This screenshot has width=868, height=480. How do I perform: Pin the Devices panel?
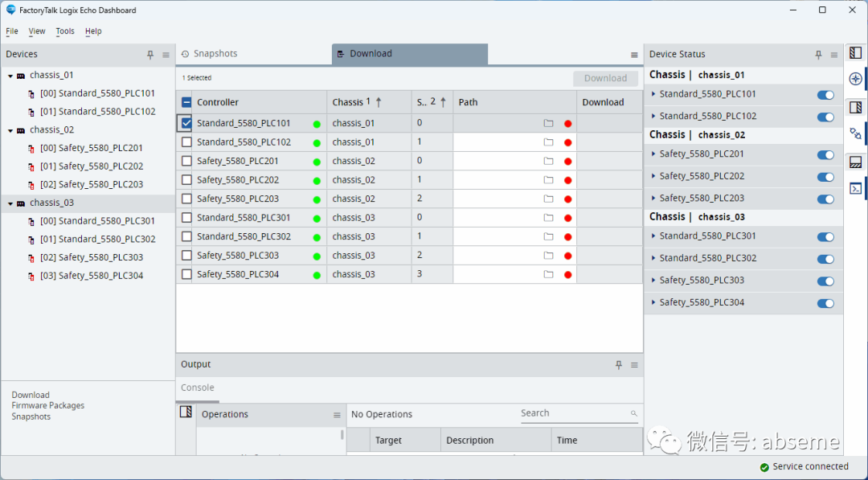click(x=150, y=55)
